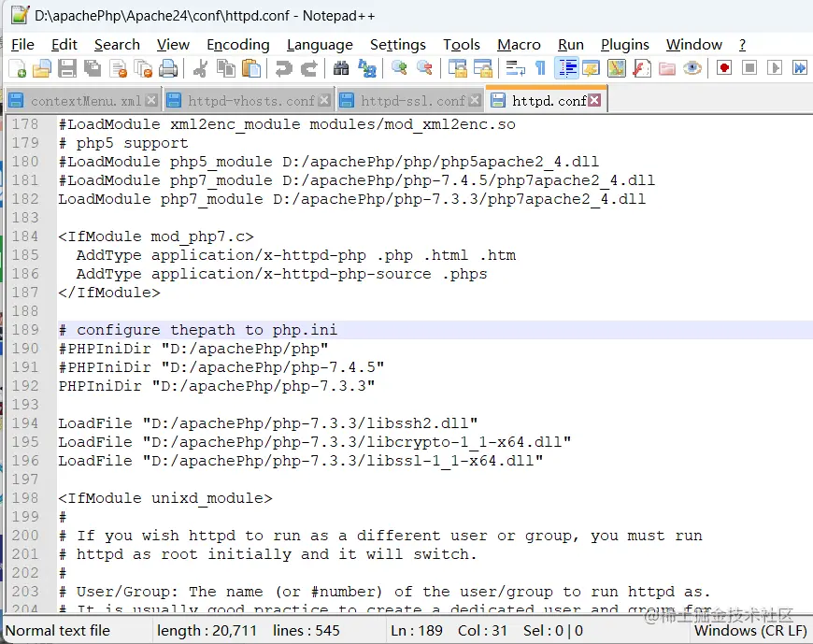Screen dimensions: 813x644
Task: Open the Edit menu
Action: 64,45
